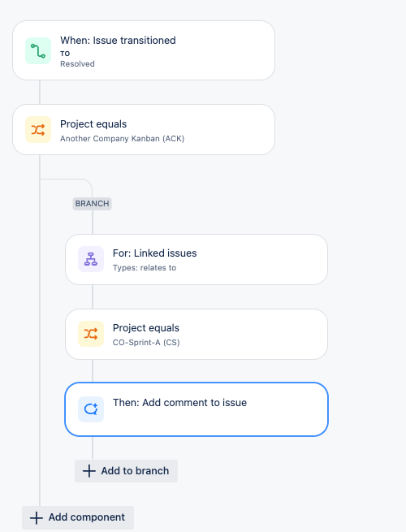Screen dimensions: 406x532
Task: Click the Add component button
Action: 78,517
